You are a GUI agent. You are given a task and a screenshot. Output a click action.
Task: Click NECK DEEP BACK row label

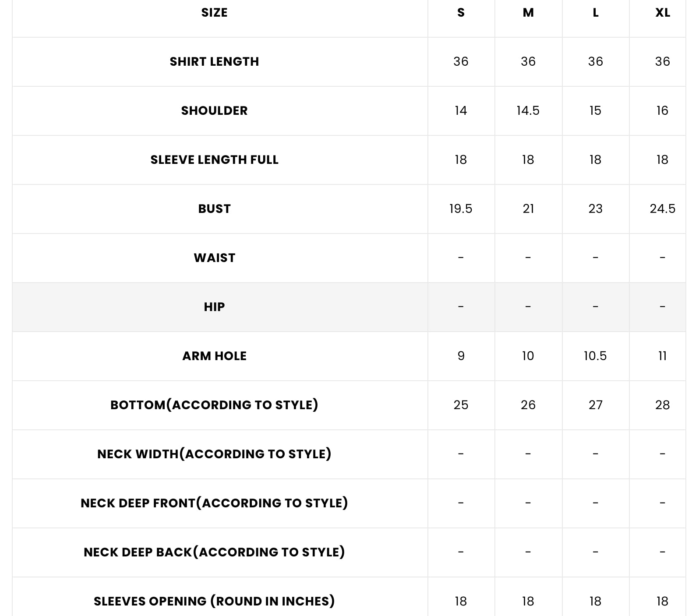214,552
